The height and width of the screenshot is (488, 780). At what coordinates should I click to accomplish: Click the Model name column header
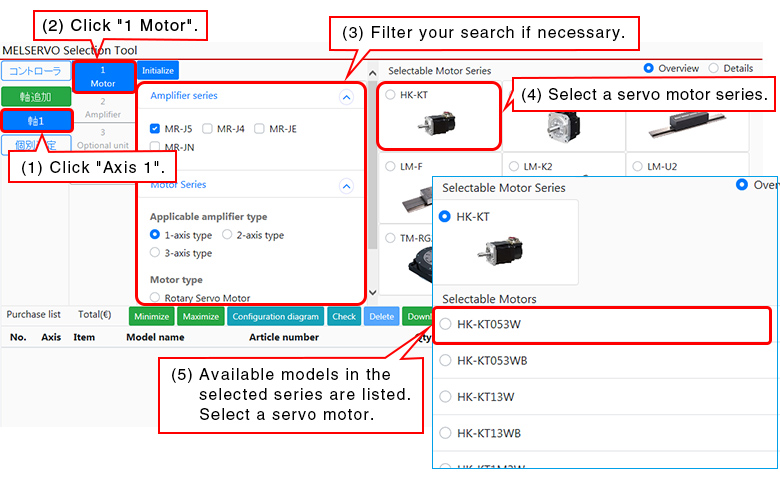pos(155,337)
